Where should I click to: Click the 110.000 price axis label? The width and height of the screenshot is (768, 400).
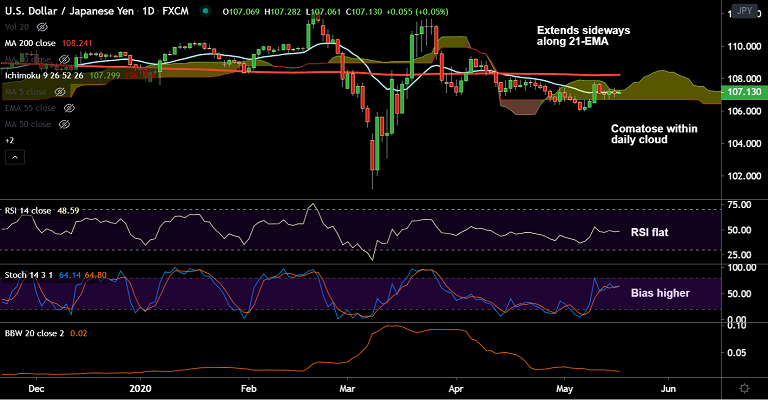744,47
